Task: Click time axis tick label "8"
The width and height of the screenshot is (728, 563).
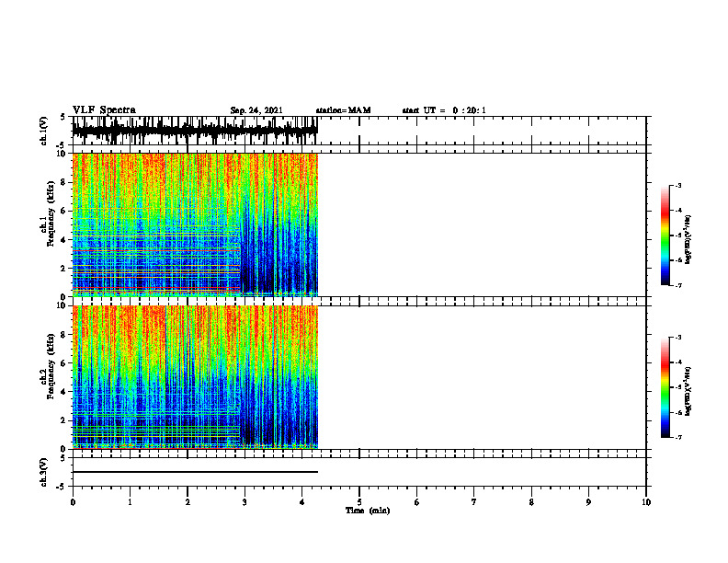Action: click(x=531, y=502)
